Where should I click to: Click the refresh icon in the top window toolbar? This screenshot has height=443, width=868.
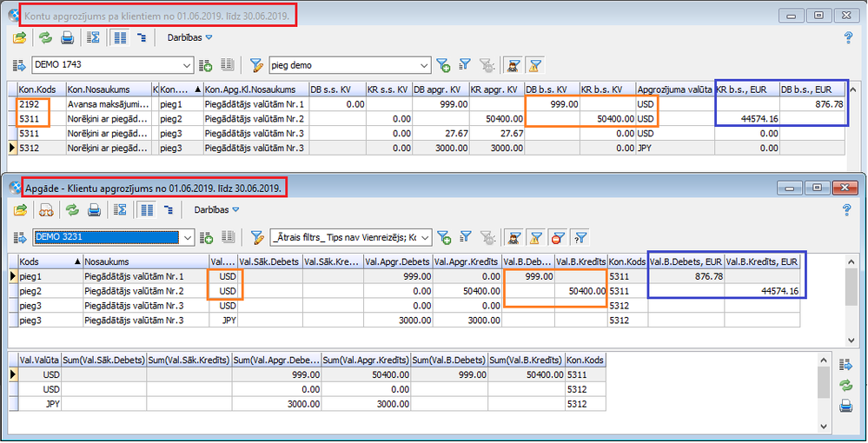click(44, 38)
